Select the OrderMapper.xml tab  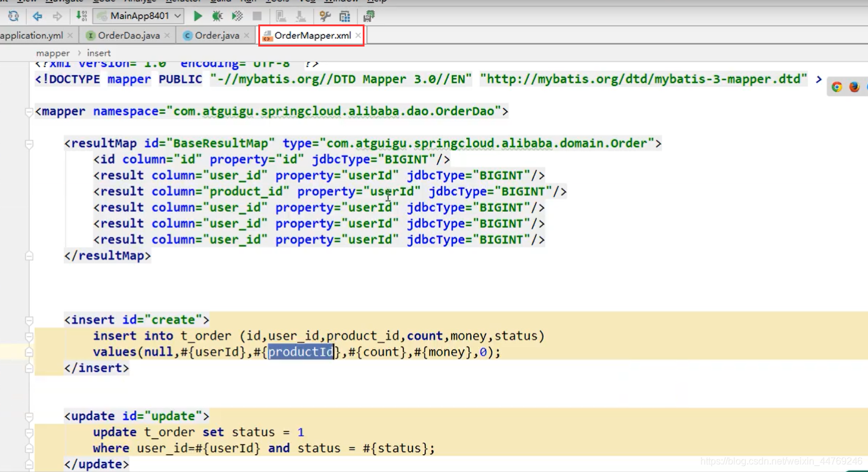point(312,35)
